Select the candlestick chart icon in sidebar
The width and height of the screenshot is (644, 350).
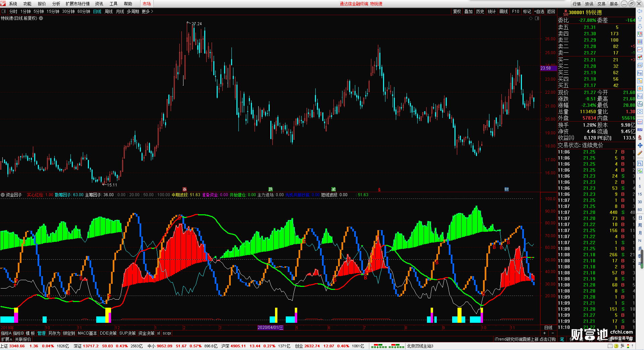640,57
